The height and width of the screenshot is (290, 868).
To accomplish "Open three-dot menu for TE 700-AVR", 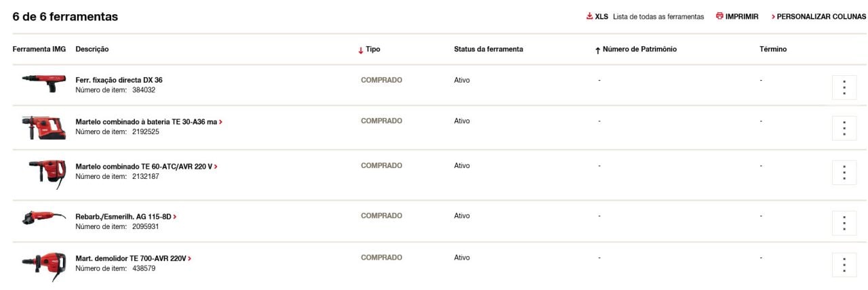I will tap(844, 265).
